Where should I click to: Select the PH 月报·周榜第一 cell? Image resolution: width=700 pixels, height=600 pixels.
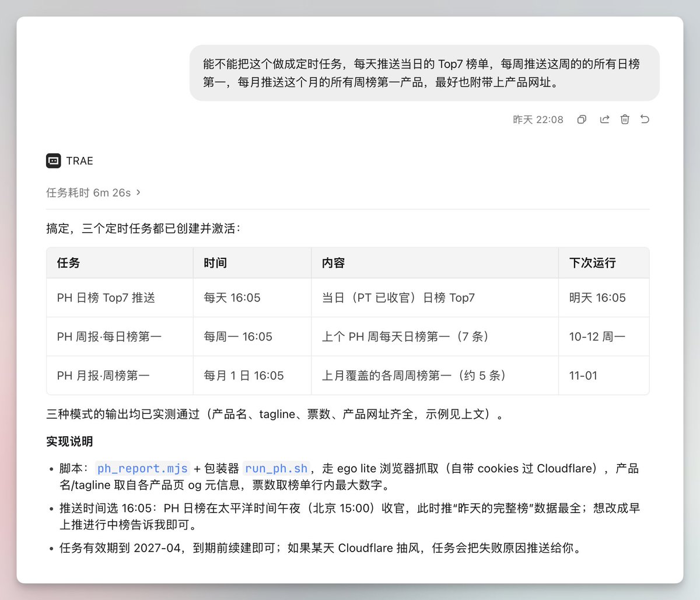120,376
